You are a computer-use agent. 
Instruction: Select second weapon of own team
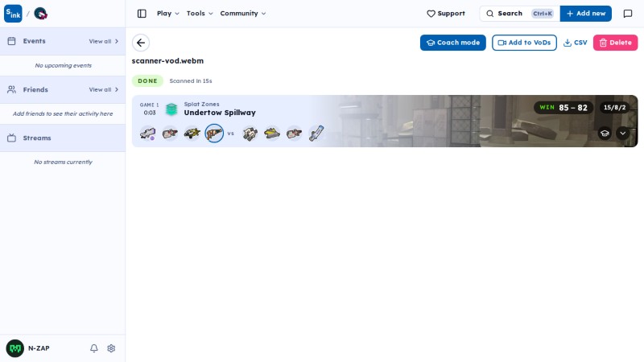click(x=170, y=134)
